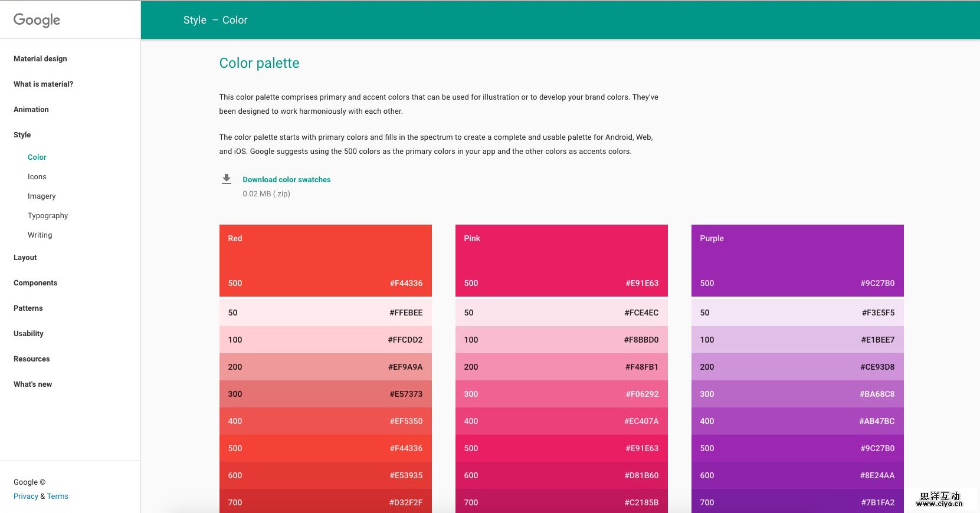Click the download arrow icon
980x513 pixels.
[227, 179]
